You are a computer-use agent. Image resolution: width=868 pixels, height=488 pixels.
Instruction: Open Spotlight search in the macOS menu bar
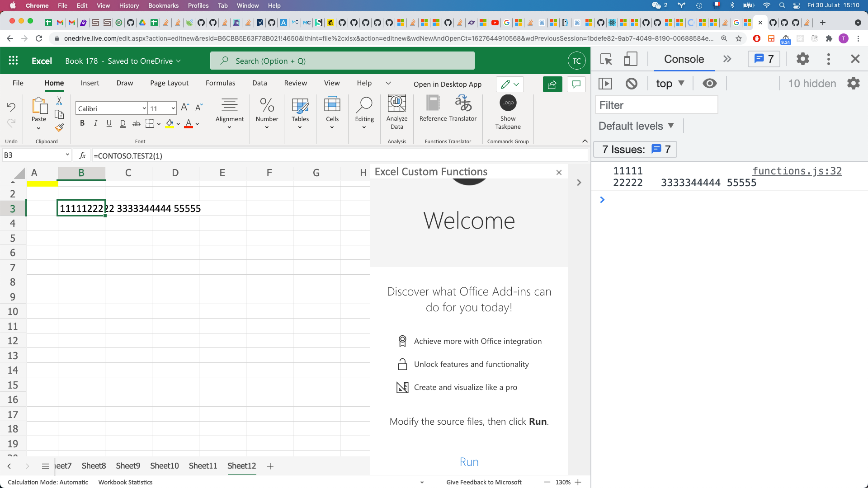point(782,5)
